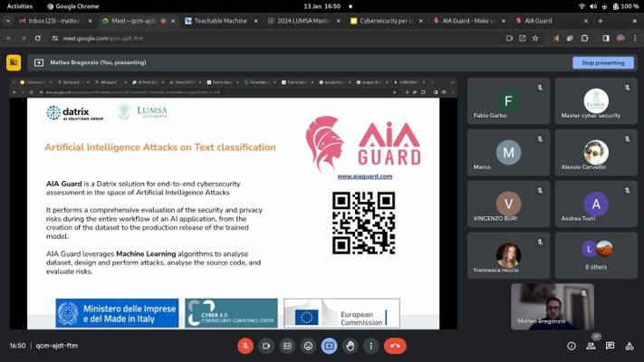This screenshot has width=644, height=362.
Task: Go forward in Chrome navigation
Action: click(24, 38)
